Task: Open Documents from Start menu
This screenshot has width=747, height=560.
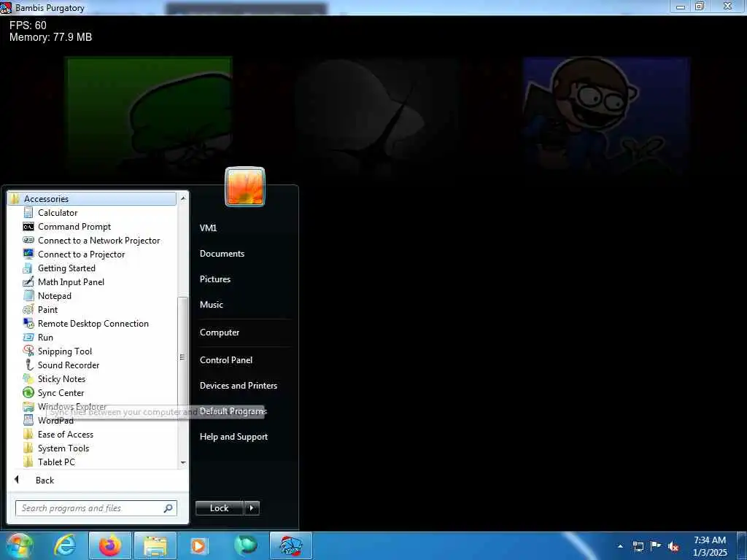Action: 222,253
